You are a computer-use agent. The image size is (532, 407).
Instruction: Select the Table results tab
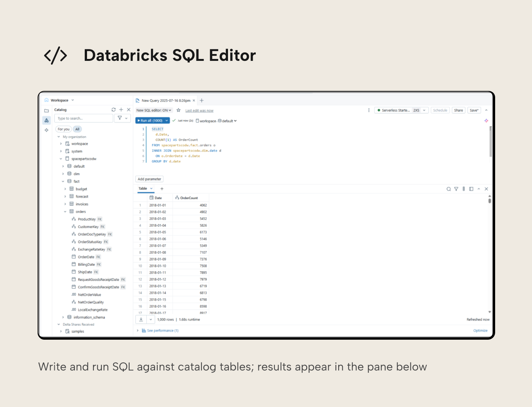pos(143,189)
